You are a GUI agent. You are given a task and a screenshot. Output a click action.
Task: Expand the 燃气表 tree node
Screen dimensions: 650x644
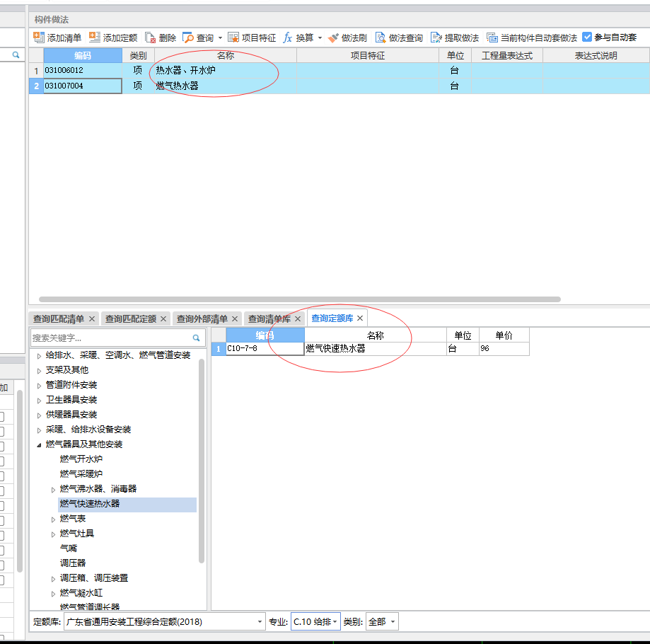coord(53,519)
